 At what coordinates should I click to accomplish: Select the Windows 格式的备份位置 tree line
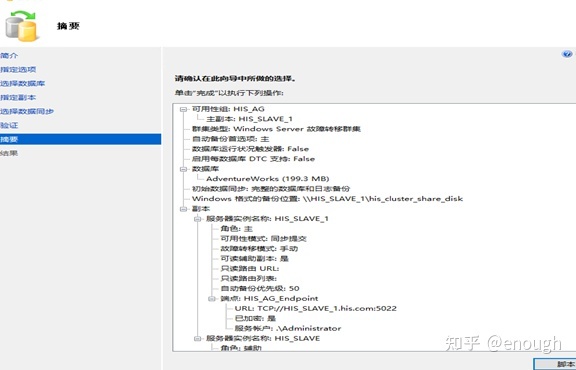point(327,199)
